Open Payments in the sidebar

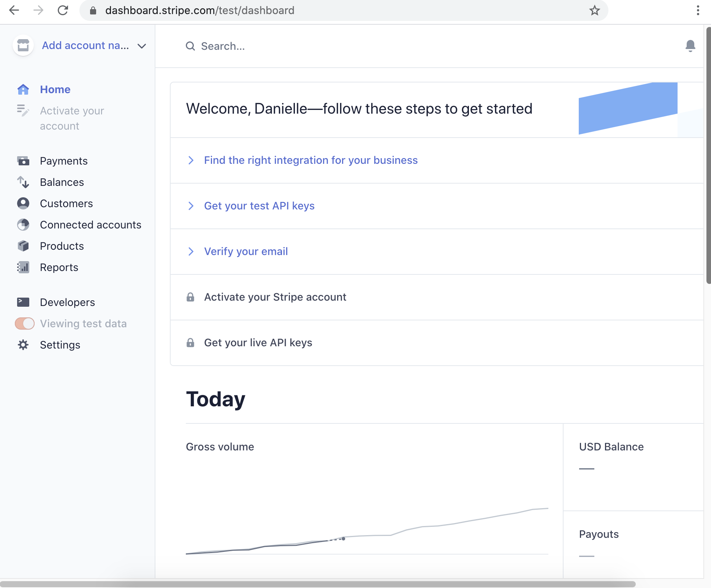[x=64, y=161]
